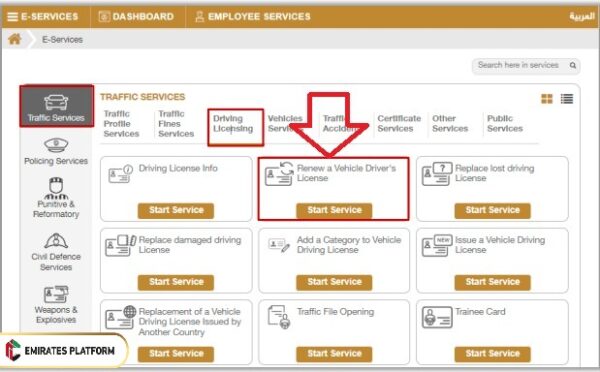Screen dimensions: 600x372
Task: Open Civil Defence Services in sidebar
Action: 56,252
